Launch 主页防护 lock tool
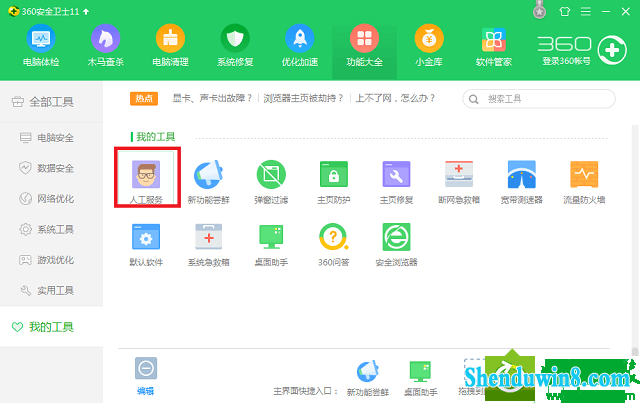This screenshot has width=640, height=403. [333, 181]
